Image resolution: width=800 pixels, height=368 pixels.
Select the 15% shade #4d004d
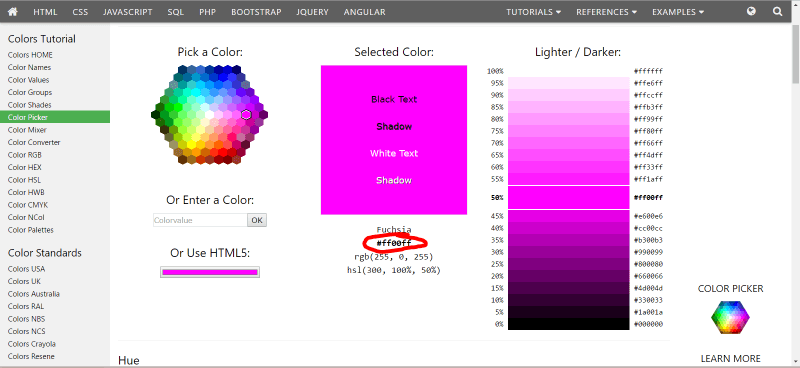pyautogui.click(x=569, y=288)
